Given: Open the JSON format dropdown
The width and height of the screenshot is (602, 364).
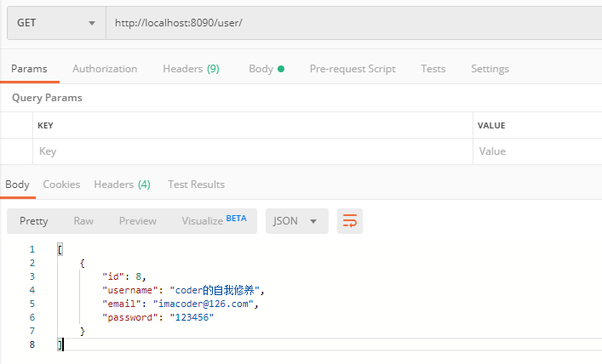Looking at the screenshot, I should pos(297,221).
